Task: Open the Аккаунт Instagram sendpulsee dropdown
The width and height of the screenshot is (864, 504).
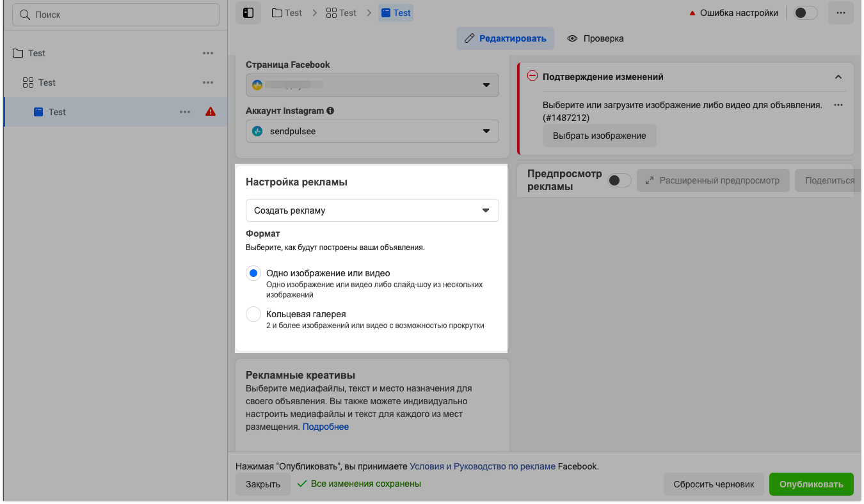Action: click(x=372, y=131)
